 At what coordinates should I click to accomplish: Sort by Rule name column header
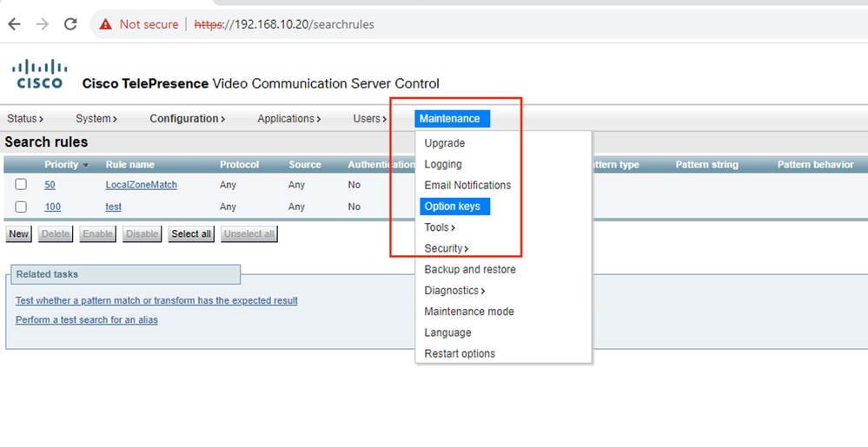pyautogui.click(x=129, y=165)
